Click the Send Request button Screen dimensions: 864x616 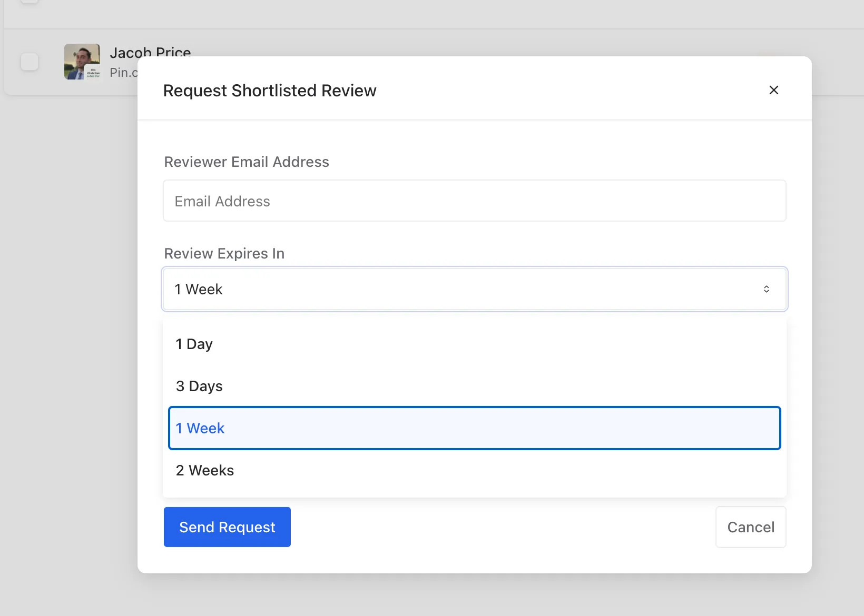point(227,527)
